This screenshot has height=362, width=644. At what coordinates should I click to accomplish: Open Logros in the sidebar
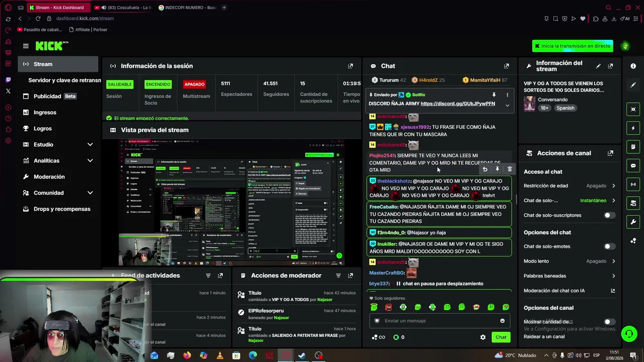58,128
